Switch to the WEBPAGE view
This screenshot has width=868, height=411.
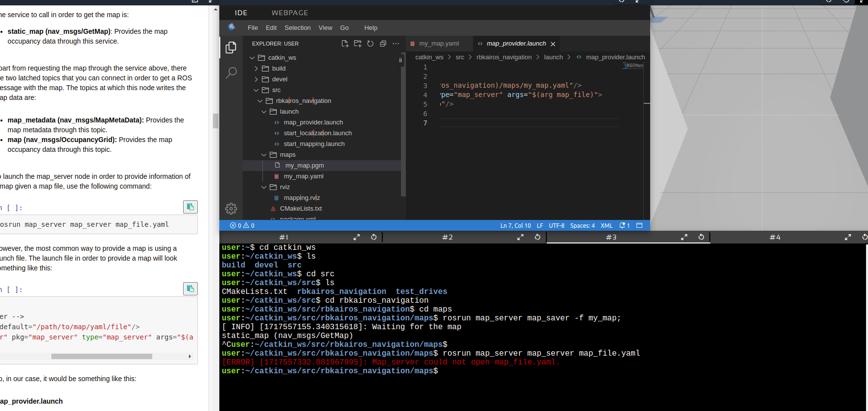[290, 13]
